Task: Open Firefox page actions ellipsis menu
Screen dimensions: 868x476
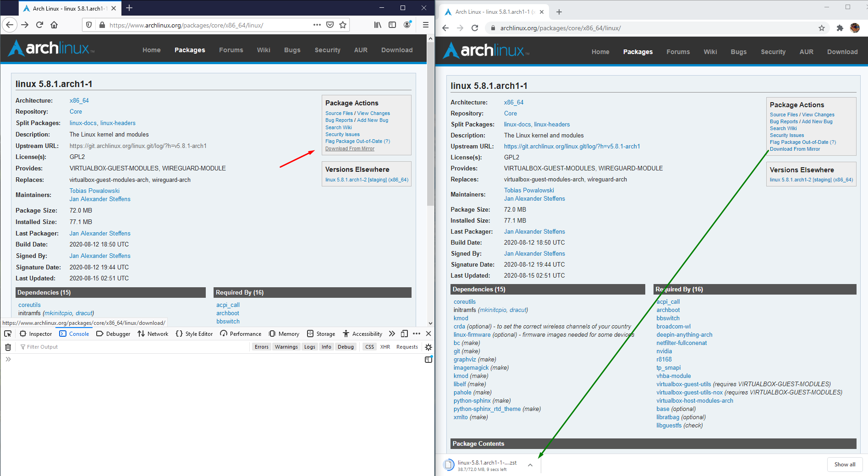Action: point(317,25)
